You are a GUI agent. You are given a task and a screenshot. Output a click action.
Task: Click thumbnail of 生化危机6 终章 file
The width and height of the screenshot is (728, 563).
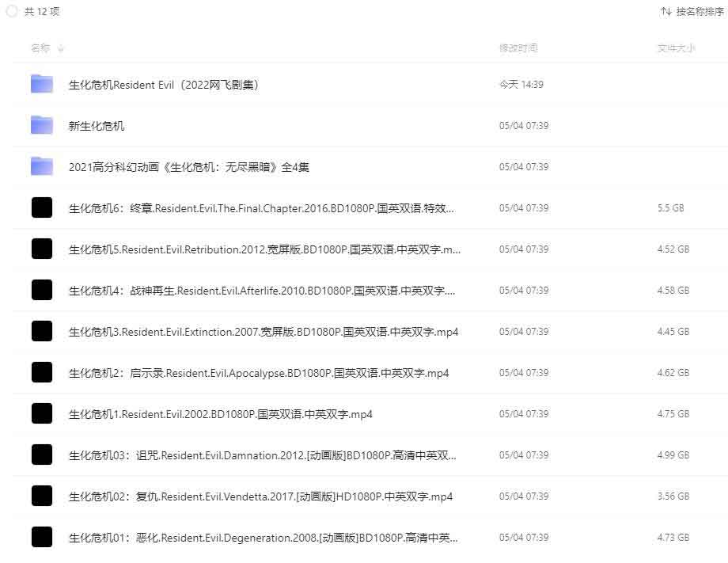42,207
